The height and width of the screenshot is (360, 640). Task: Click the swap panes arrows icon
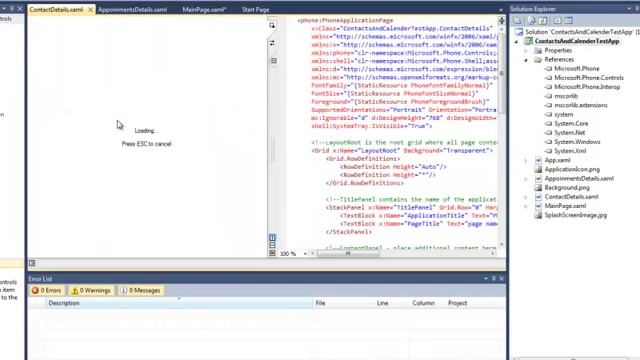272,43
